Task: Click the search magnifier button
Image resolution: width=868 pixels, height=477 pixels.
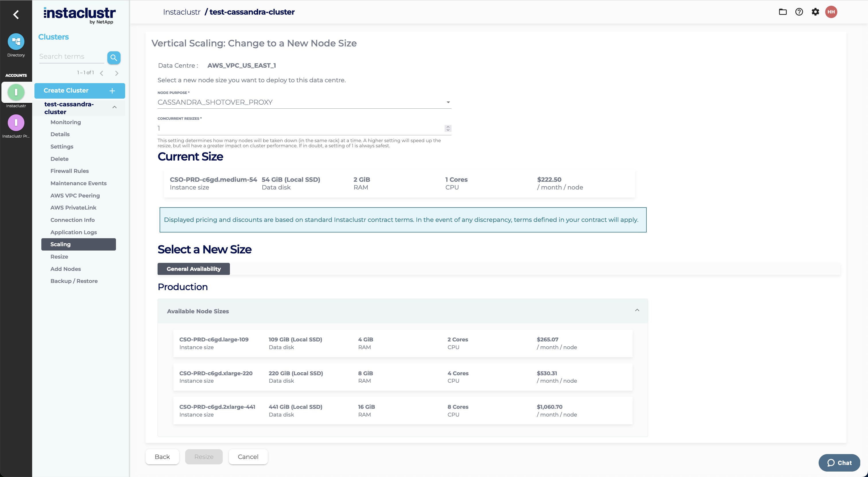Action: pos(114,58)
